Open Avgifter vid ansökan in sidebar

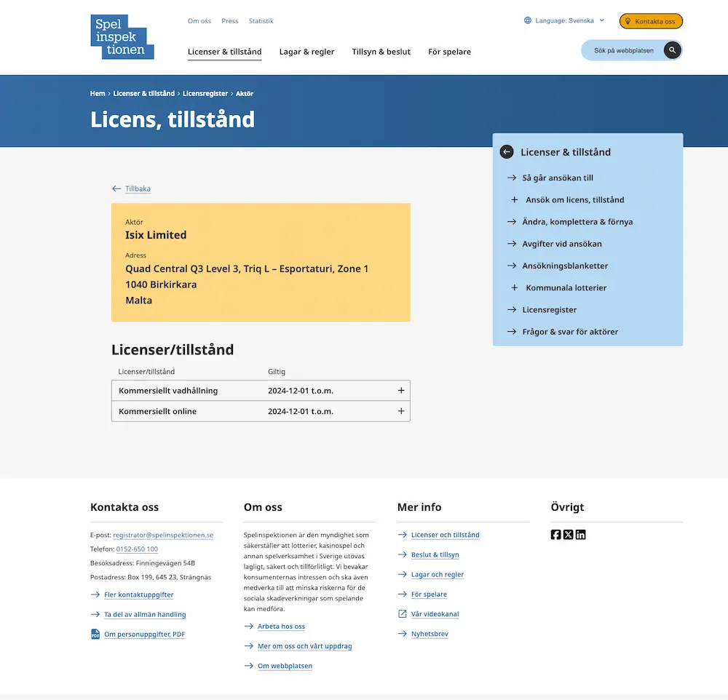coord(562,244)
